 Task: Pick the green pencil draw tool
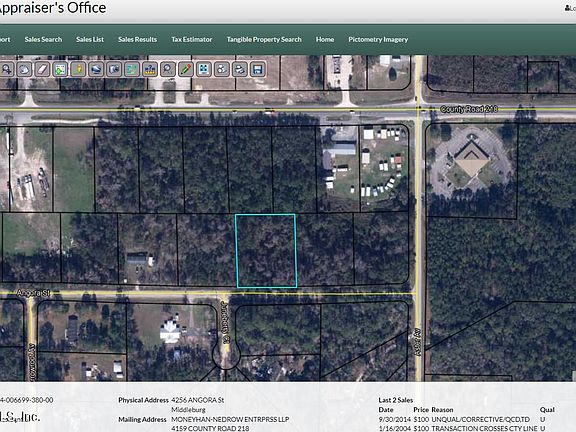coord(186,69)
